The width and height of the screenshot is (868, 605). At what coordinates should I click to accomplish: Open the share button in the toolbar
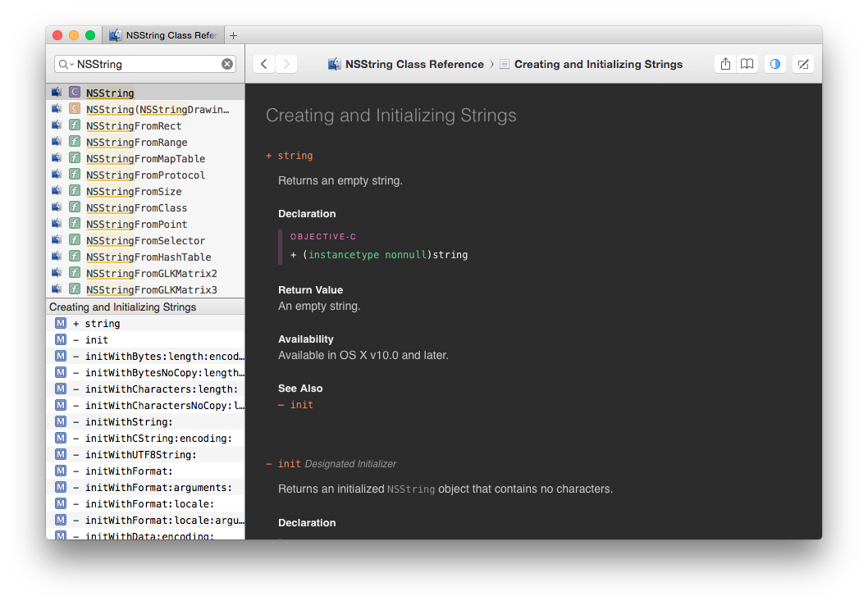coord(726,64)
